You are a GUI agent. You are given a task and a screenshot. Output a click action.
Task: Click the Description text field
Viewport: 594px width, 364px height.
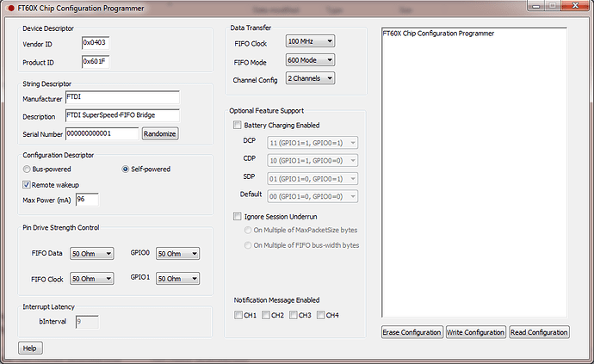coord(122,115)
